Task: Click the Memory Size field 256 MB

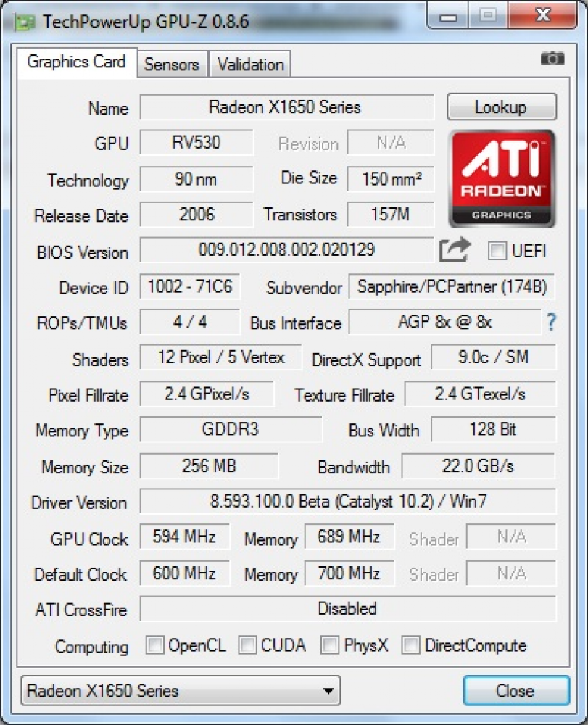Action: click(x=209, y=465)
